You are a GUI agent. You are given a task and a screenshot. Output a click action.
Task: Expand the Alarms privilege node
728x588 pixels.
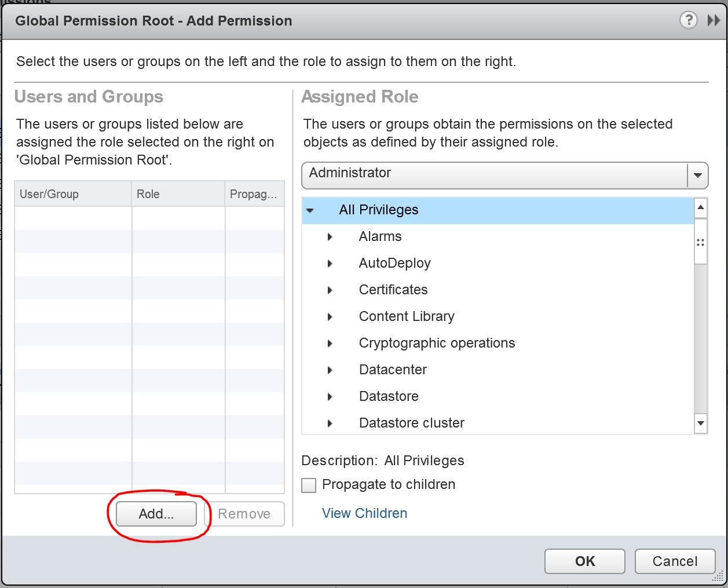330,237
